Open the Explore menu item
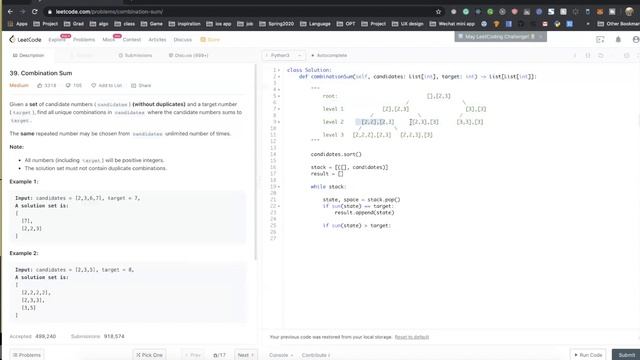Viewport: 640px width, 360px height. (x=57, y=40)
